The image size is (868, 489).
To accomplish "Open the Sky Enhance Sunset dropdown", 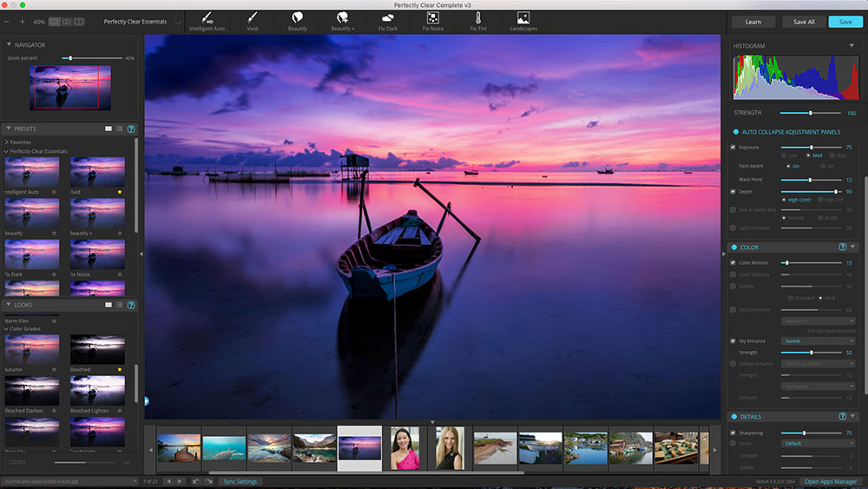I will coord(817,341).
